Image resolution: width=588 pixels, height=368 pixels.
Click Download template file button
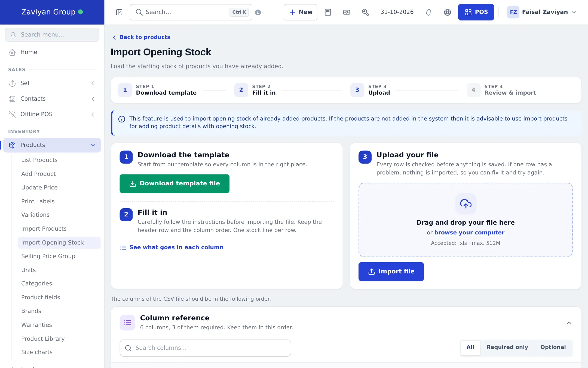coord(174,184)
